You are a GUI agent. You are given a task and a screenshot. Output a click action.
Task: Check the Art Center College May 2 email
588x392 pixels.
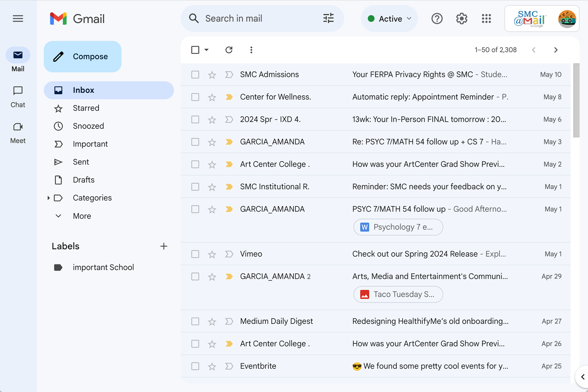click(195, 164)
